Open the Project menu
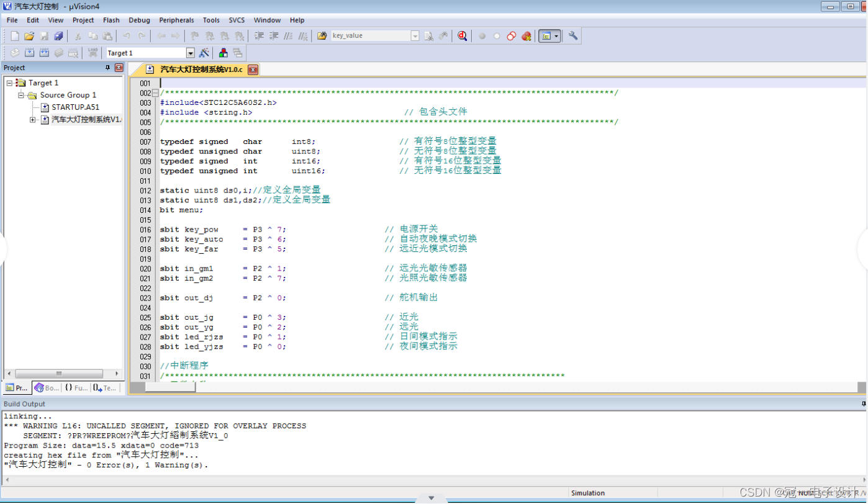This screenshot has height=504, width=868. (x=83, y=20)
